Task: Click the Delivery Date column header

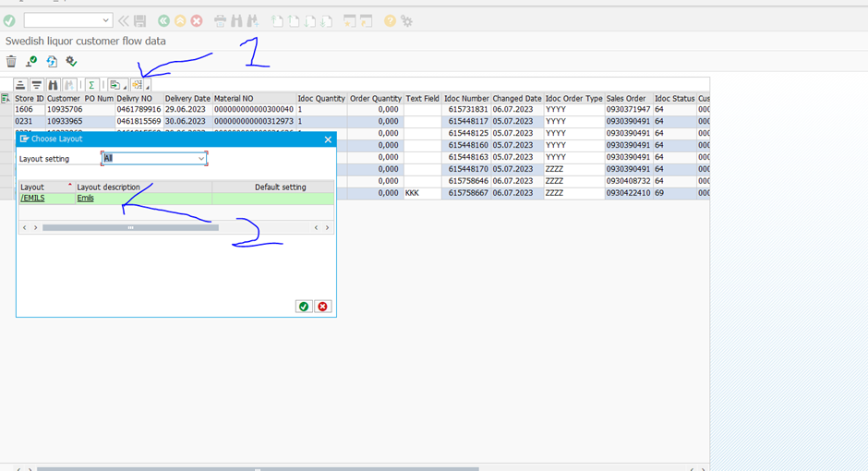Action: tap(187, 98)
